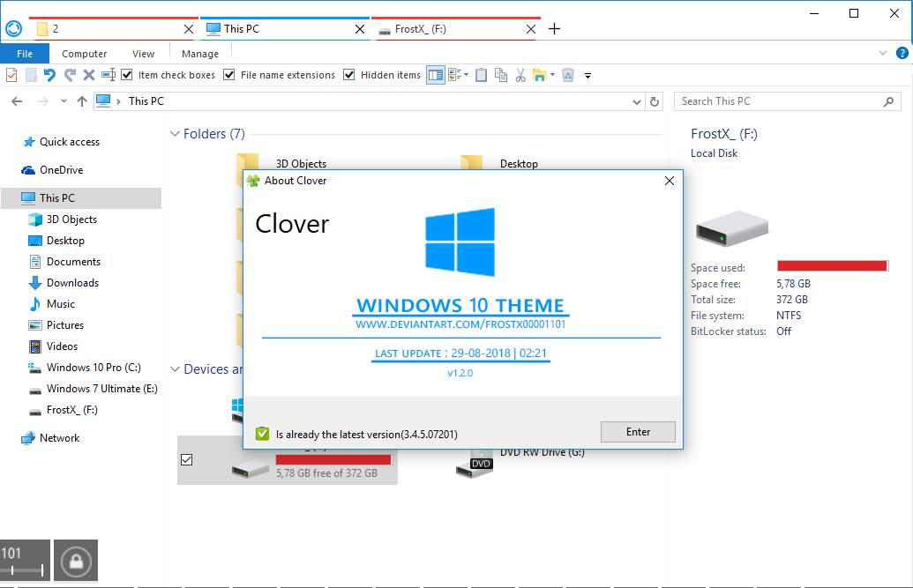Click the Forward navigation arrow
This screenshot has height=588, width=913.
click(43, 101)
